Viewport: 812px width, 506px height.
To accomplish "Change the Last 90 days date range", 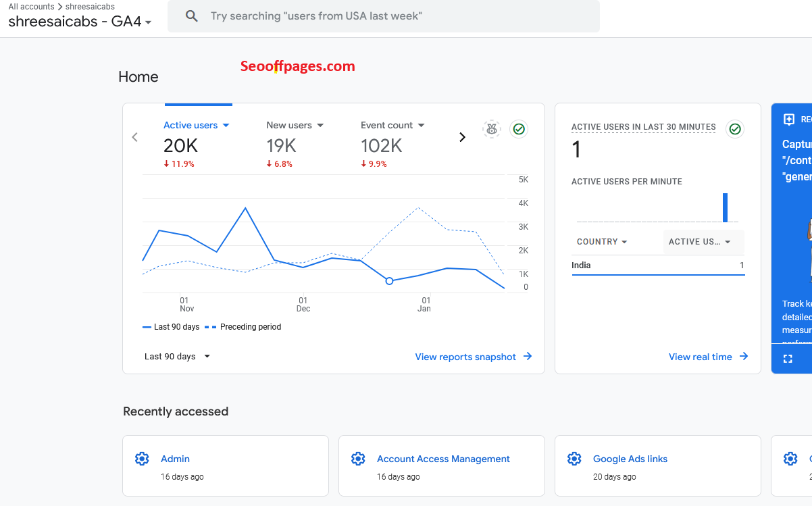I will coord(178,357).
